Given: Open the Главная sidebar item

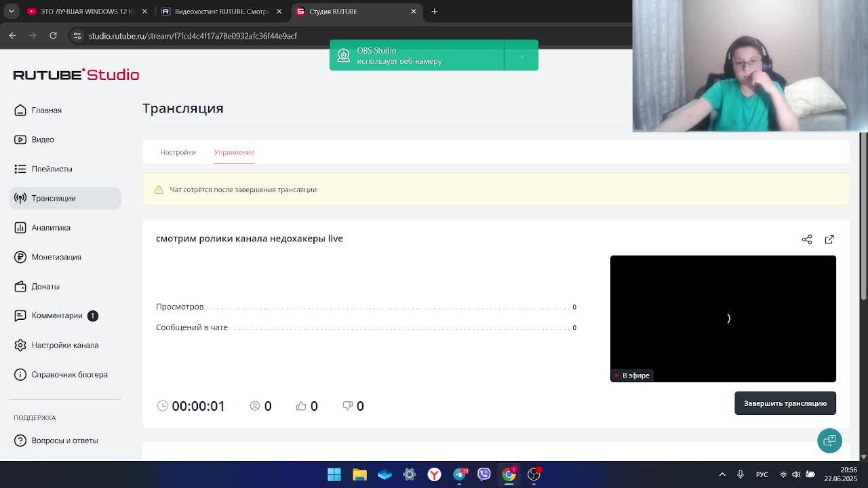Looking at the screenshot, I should 65,110.
